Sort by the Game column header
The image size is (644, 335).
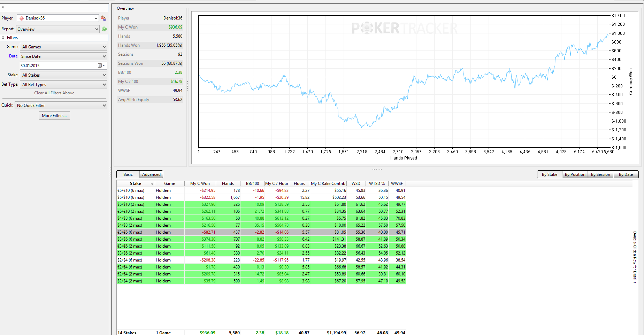170,184
